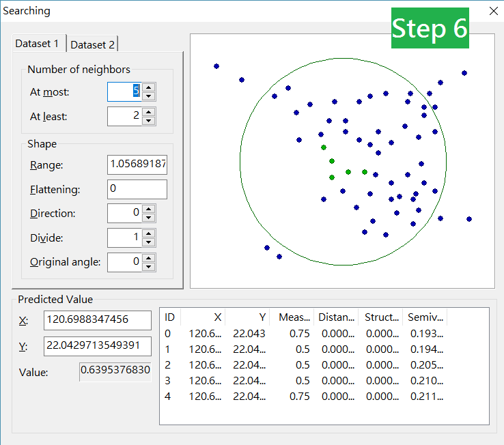
Task: Click the 0.205... semivariance cell
Action: point(427,365)
